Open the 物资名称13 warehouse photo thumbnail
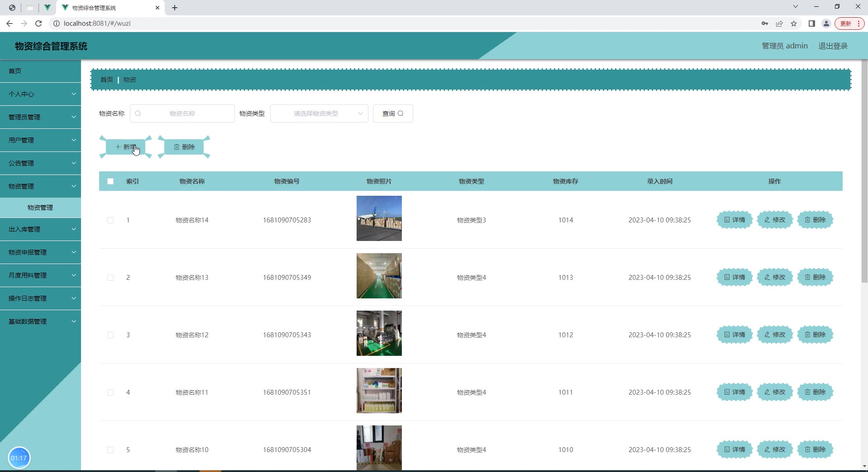 pyautogui.click(x=379, y=276)
